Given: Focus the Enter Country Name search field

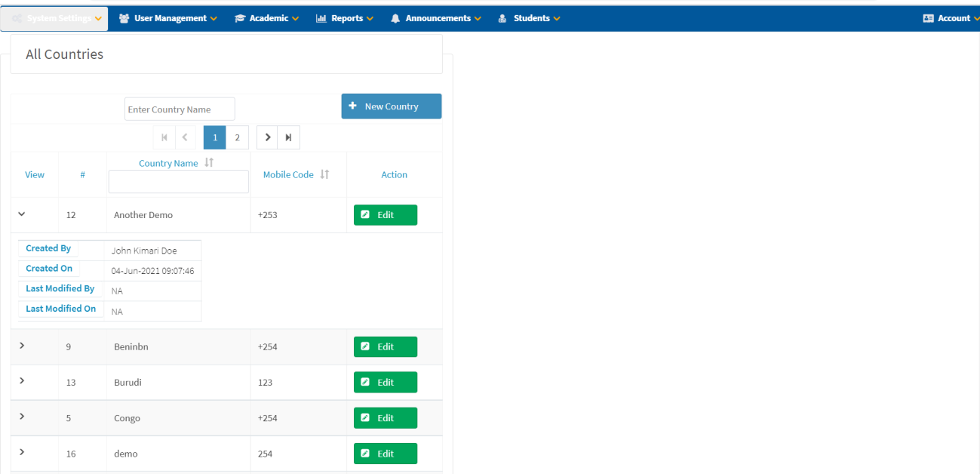Looking at the screenshot, I should tap(180, 109).
